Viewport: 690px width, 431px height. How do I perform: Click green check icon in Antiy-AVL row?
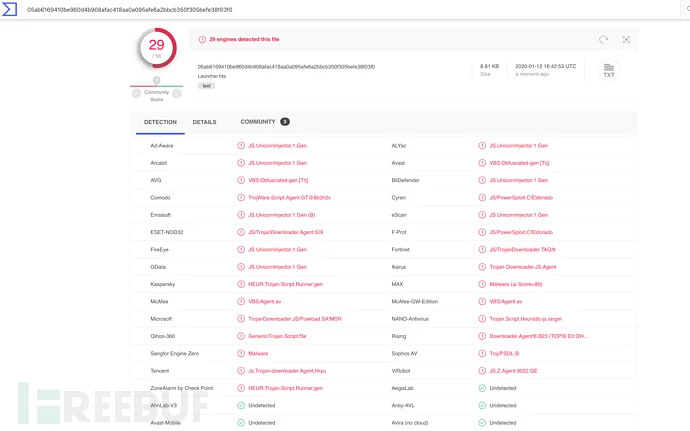click(482, 405)
